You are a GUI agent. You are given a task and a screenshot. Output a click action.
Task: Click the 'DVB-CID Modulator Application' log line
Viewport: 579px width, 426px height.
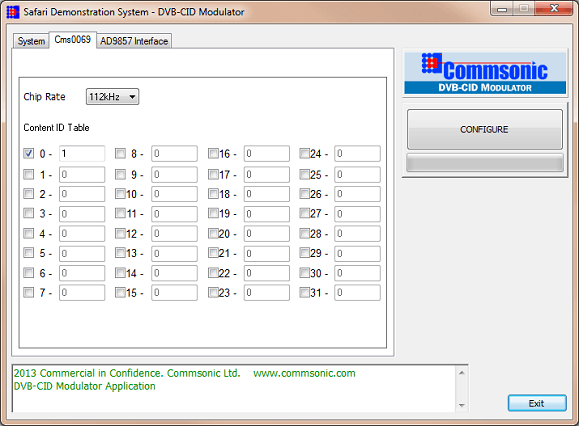tap(85, 386)
